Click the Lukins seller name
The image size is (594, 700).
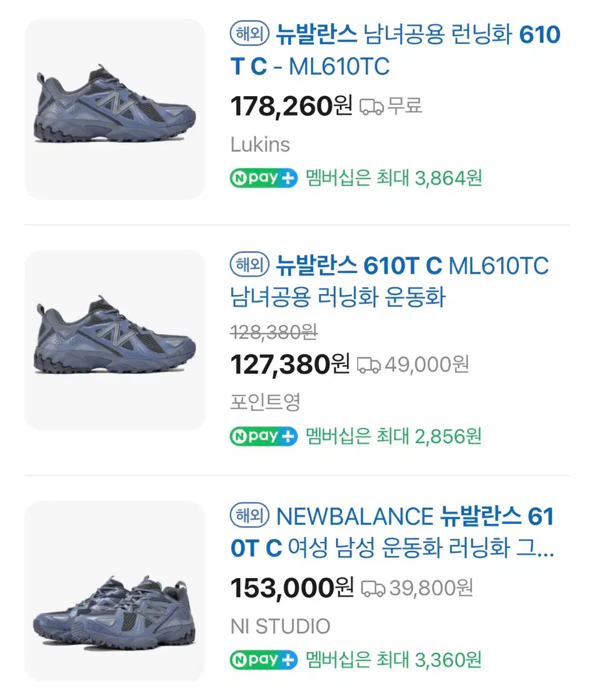pyautogui.click(x=260, y=144)
